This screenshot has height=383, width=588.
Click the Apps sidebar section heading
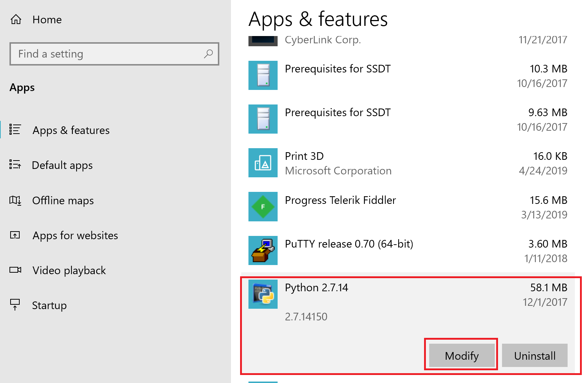(22, 88)
